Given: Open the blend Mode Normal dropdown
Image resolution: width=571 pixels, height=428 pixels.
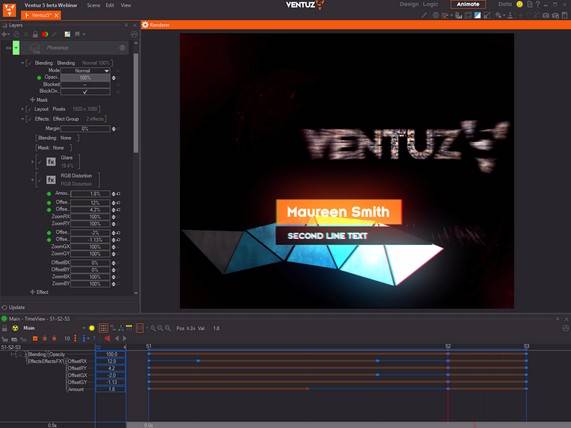Looking at the screenshot, I should coord(85,71).
